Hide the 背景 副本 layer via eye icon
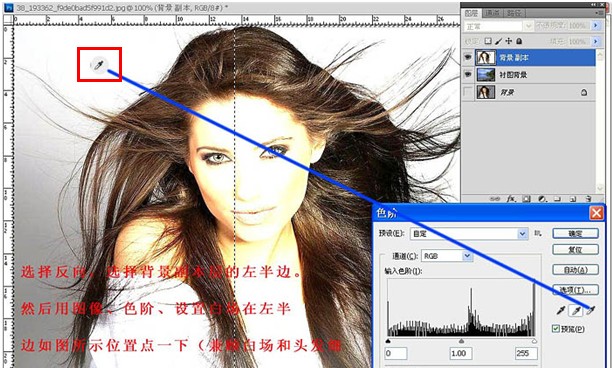612x368 pixels. 468,58
